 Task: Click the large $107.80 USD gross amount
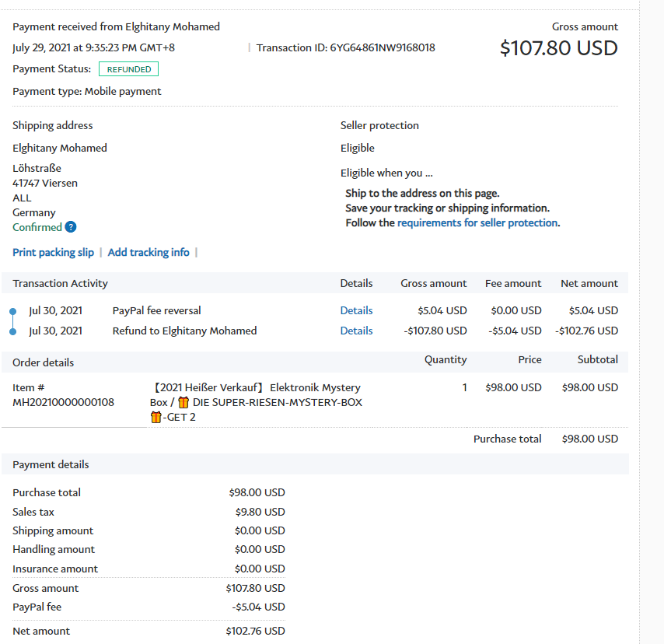pyautogui.click(x=558, y=48)
